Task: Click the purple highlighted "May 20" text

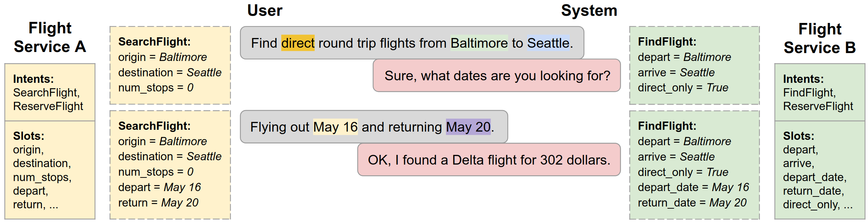Action: [x=468, y=127]
